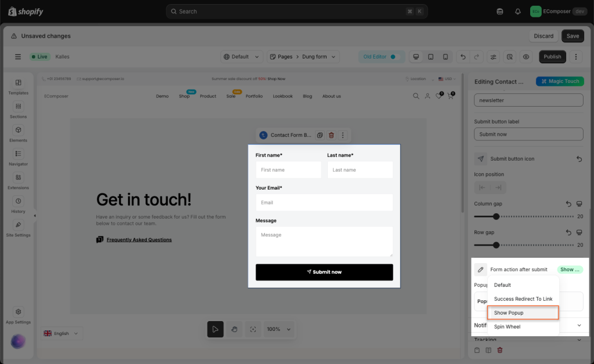This screenshot has height=364, width=594.
Task: Click the Publish button
Action: (552, 57)
